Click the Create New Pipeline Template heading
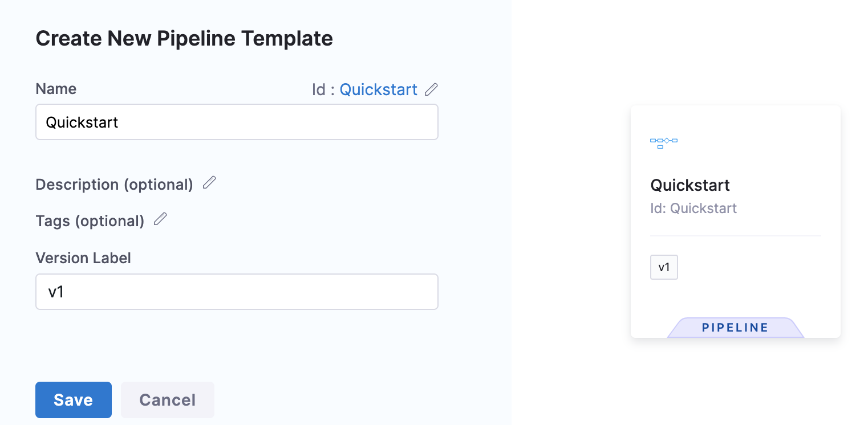This screenshot has width=868, height=425. [x=184, y=39]
